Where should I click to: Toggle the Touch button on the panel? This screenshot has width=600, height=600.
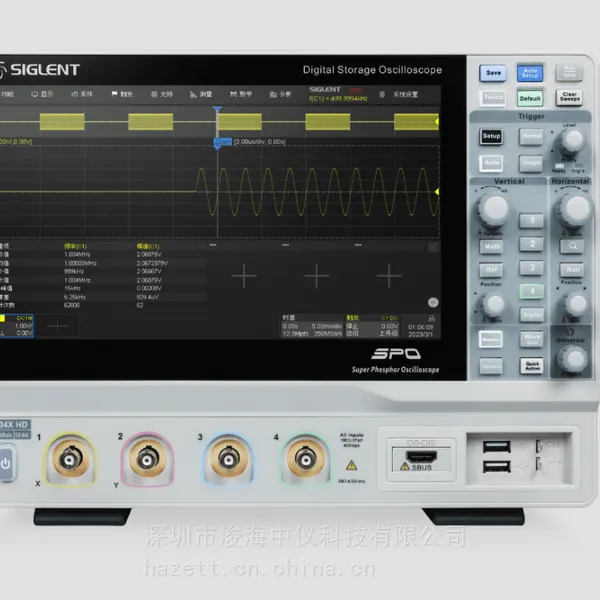[x=493, y=98]
